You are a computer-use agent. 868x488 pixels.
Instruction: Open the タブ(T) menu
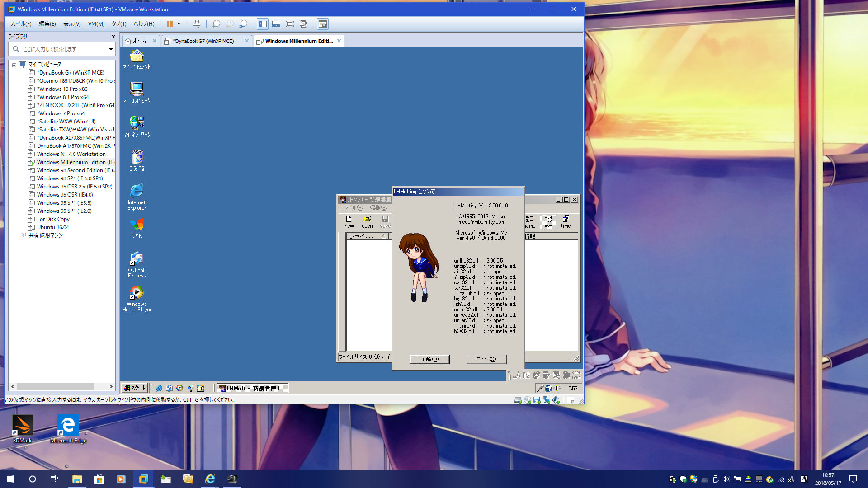pyautogui.click(x=119, y=24)
